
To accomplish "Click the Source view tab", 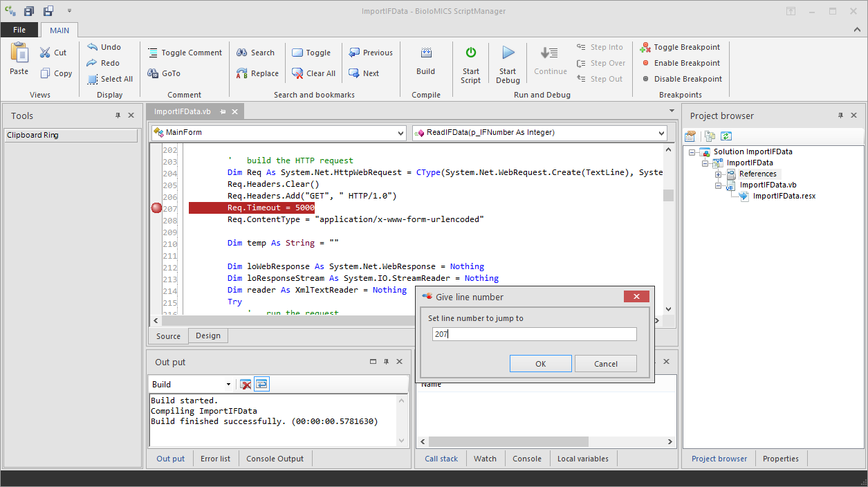I will 168,336.
